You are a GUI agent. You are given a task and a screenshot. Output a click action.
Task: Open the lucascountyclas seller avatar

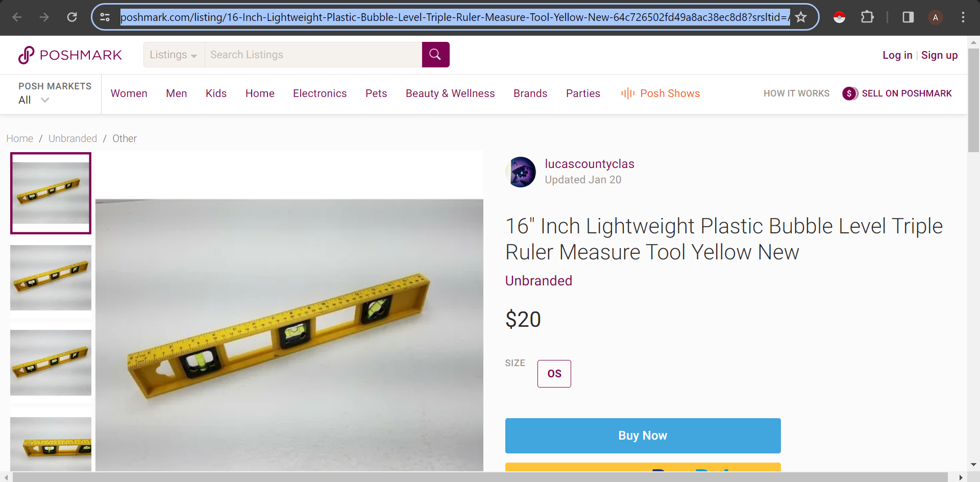pos(521,172)
